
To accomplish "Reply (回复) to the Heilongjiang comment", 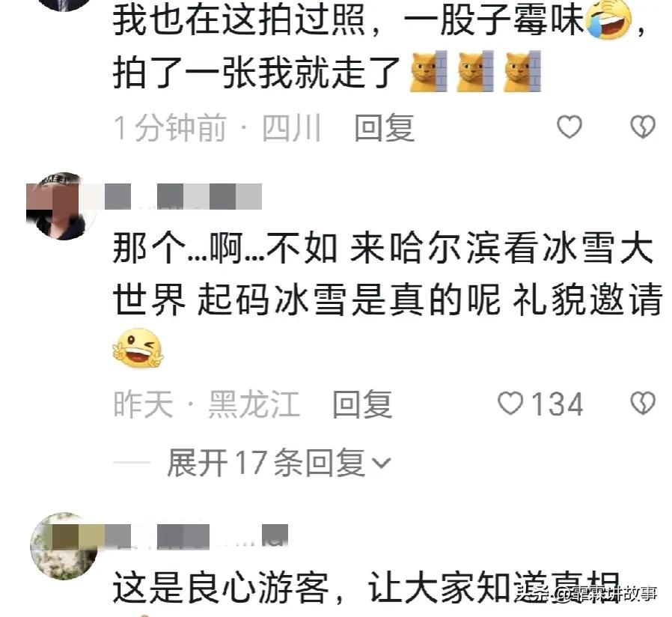I will click(363, 404).
